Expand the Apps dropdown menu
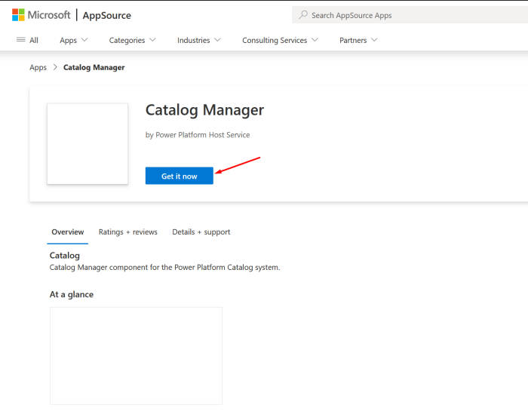The image size is (528, 420). (74, 40)
